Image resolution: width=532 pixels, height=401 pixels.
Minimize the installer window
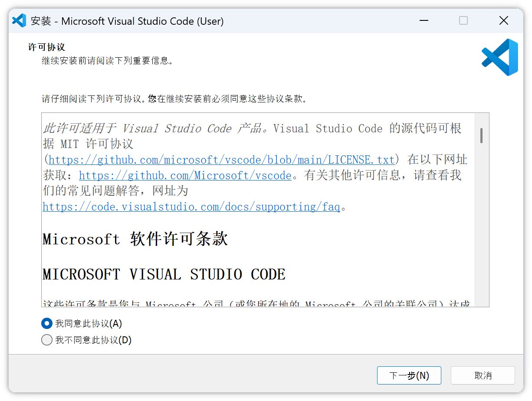423,21
